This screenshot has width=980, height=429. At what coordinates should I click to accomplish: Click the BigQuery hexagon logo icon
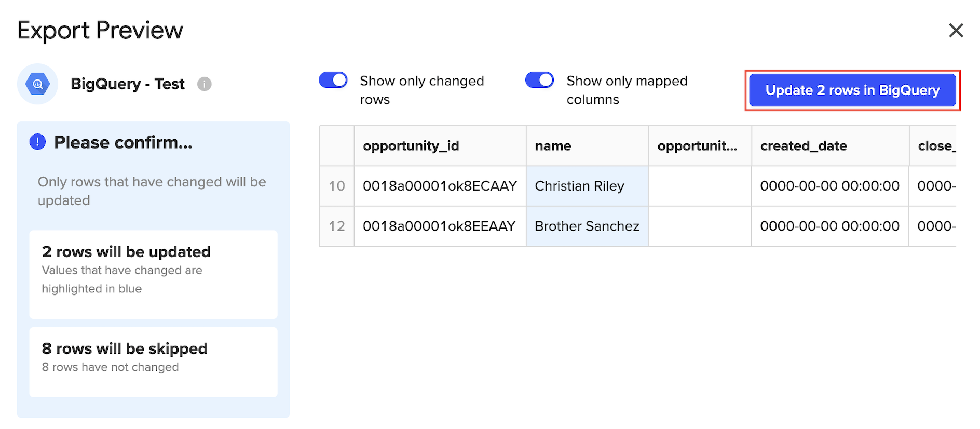pyautogui.click(x=37, y=84)
